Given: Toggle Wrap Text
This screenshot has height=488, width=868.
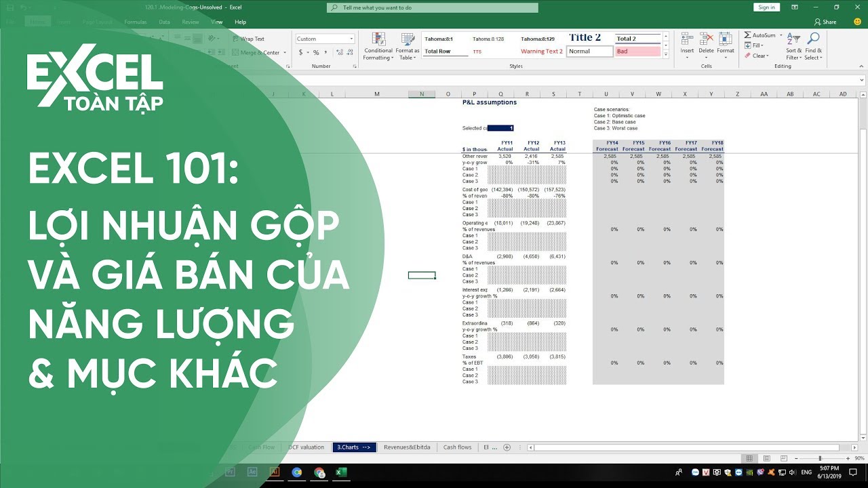Looking at the screenshot, I should pos(250,39).
